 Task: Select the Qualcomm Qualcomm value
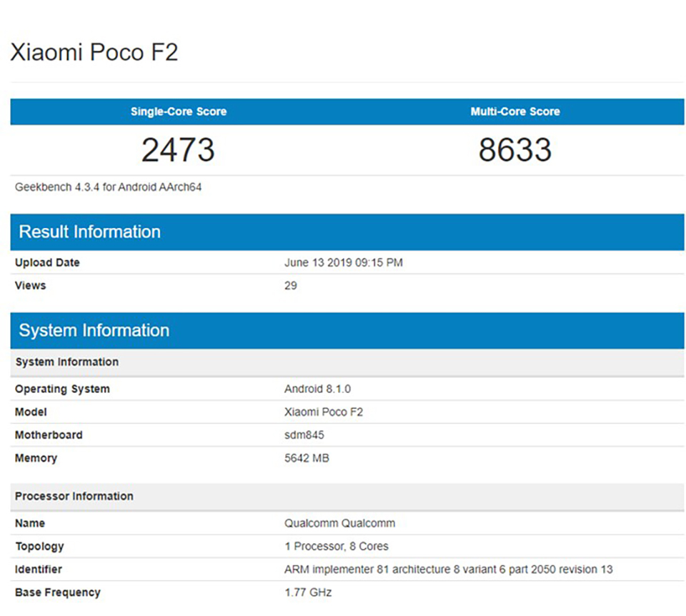(339, 523)
